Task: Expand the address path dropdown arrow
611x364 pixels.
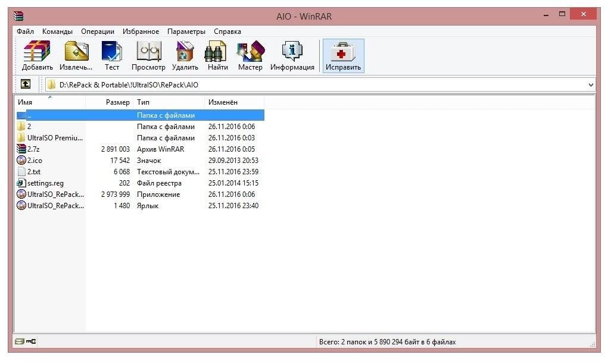Action: tap(591, 85)
